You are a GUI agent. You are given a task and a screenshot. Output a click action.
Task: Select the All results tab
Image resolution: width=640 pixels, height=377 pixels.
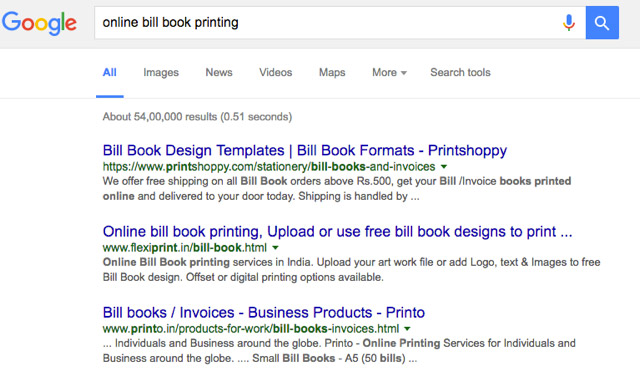[109, 73]
